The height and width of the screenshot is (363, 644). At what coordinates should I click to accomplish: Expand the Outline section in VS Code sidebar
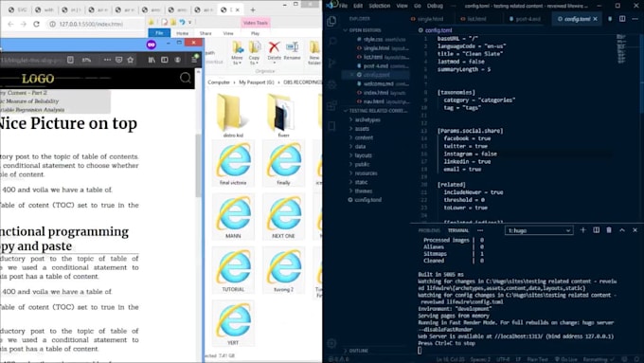point(358,351)
